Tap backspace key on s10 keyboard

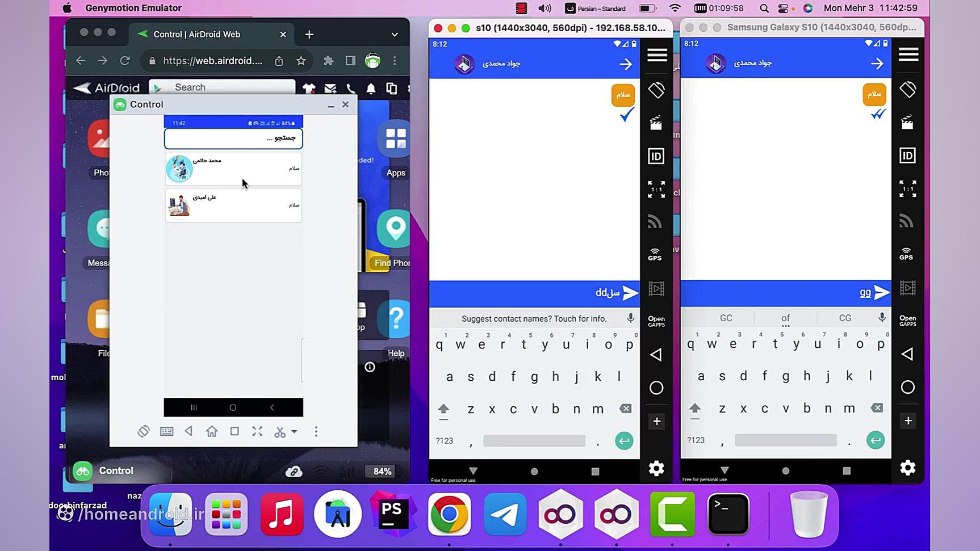(625, 409)
